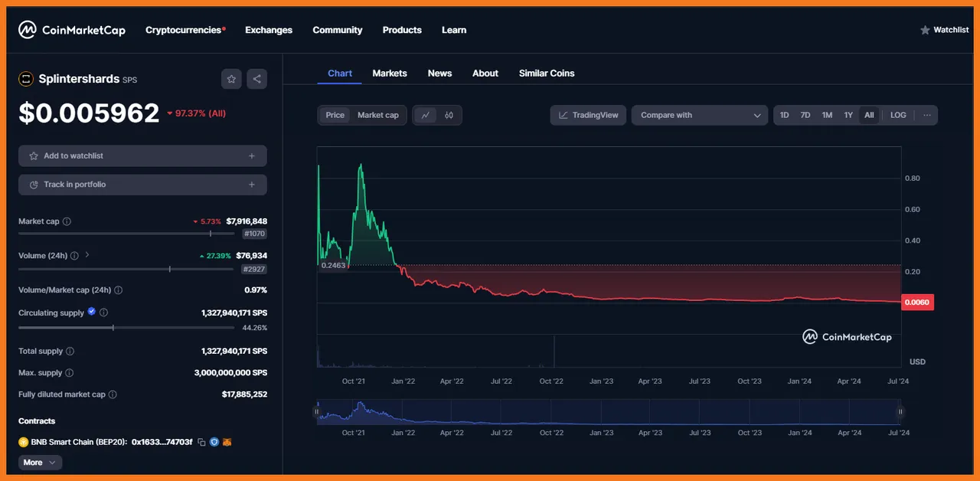Screen dimensions: 980x481
Task: Click plus icon on Track in portfolio
Action: tap(252, 185)
